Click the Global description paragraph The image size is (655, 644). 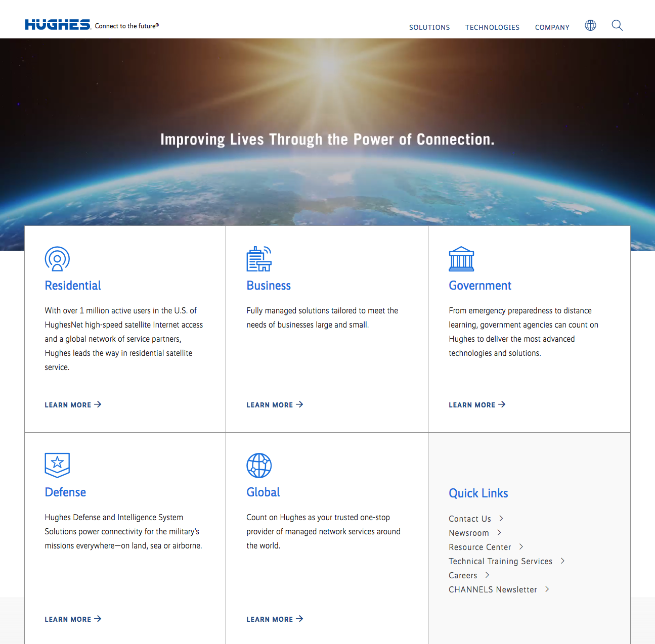tap(324, 531)
